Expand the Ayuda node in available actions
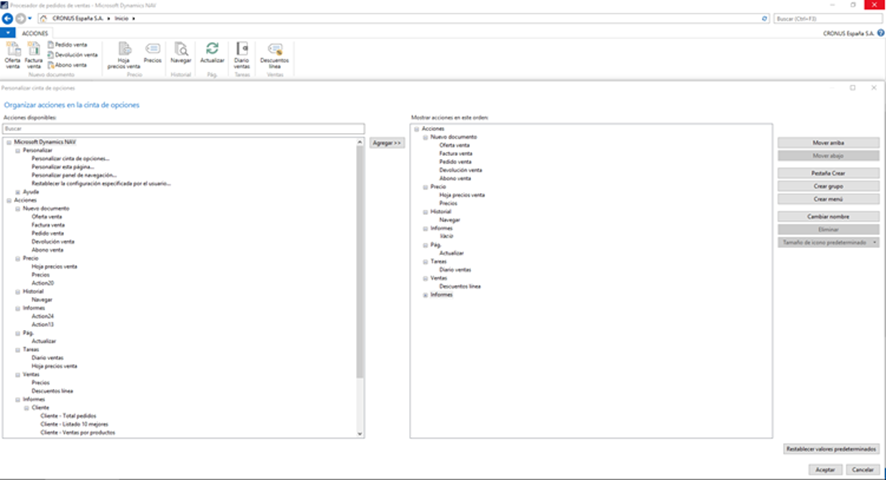 click(18, 192)
